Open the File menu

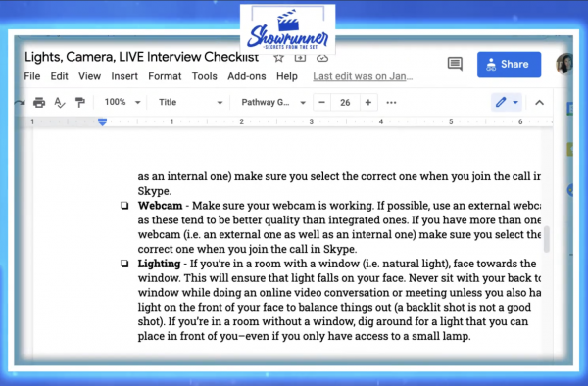[32, 76]
